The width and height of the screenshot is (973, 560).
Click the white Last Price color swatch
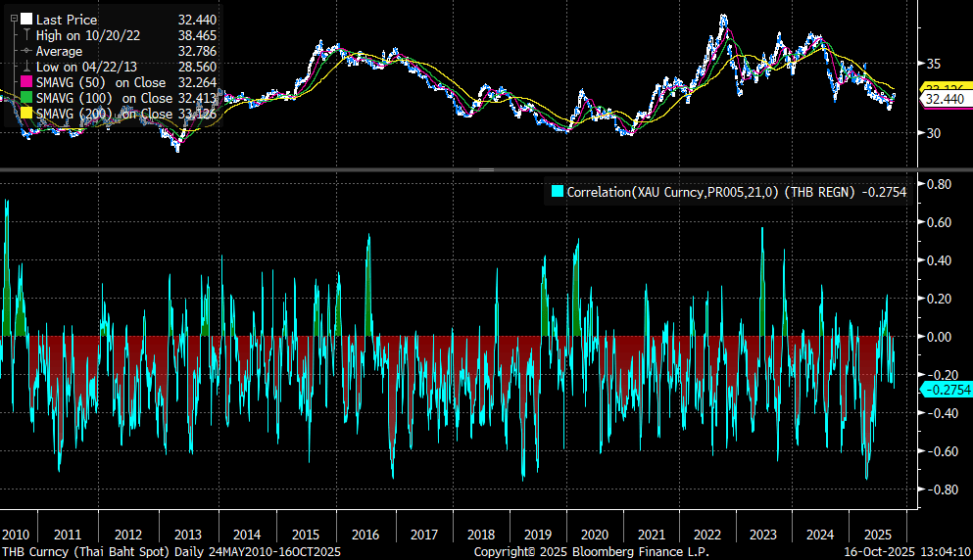click(x=26, y=20)
